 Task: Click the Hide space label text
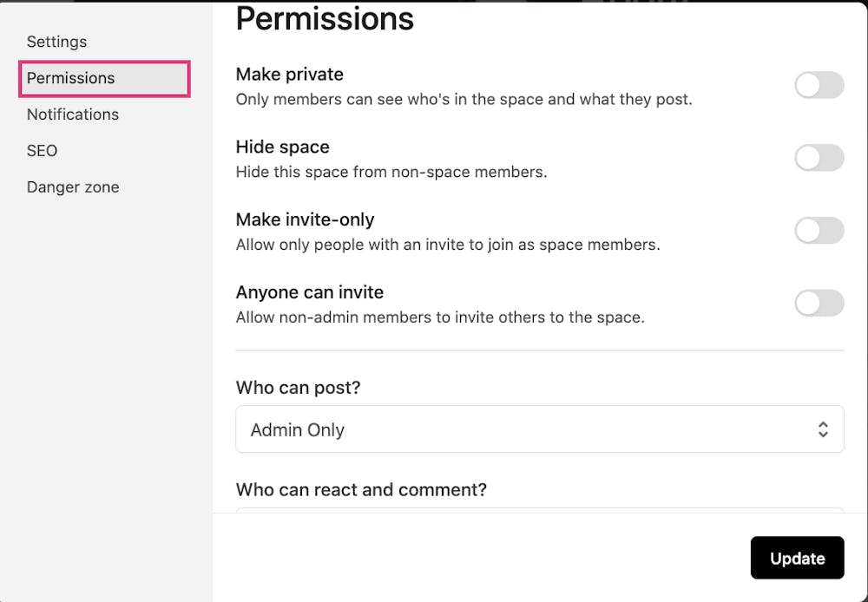[x=283, y=147]
